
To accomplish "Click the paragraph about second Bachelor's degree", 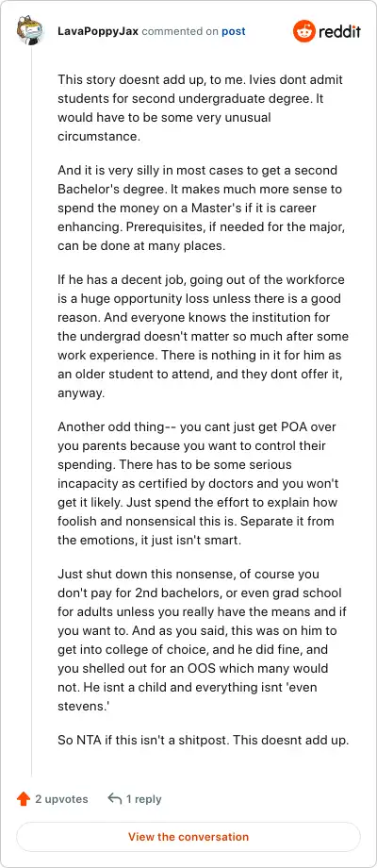I will (201, 209).
